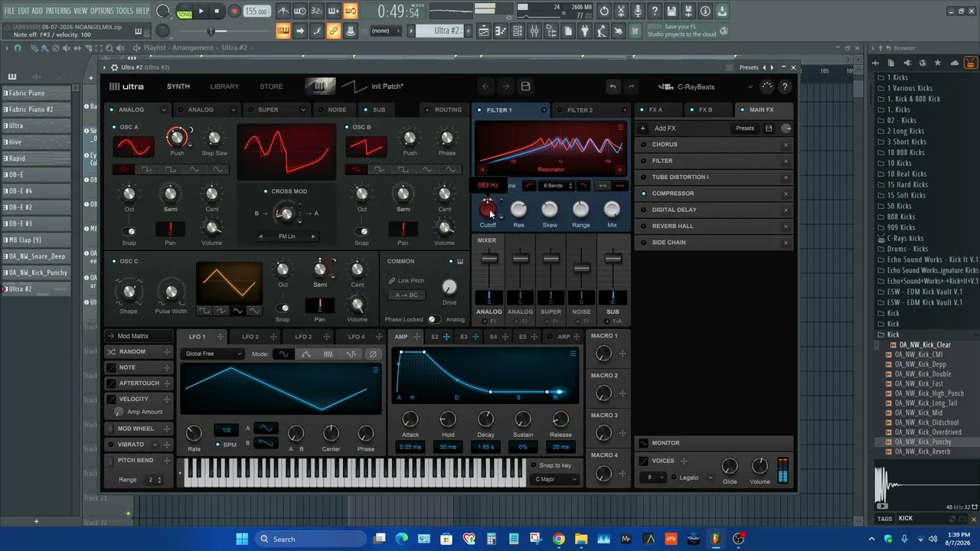Save the Init Patch preset with the disk icon
The height and width of the screenshot is (551, 980).
(x=525, y=86)
